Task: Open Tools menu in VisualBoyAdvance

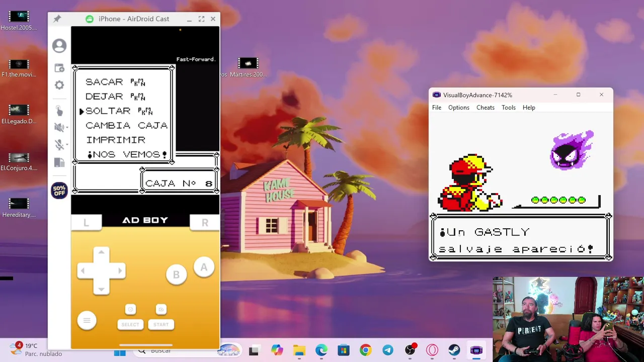Action: 509,108
